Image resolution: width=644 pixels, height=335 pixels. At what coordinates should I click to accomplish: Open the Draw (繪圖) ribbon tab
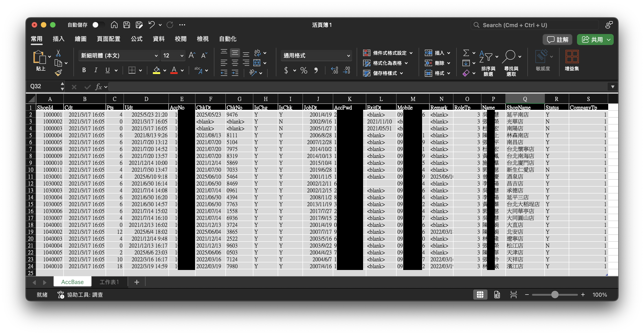click(81, 39)
